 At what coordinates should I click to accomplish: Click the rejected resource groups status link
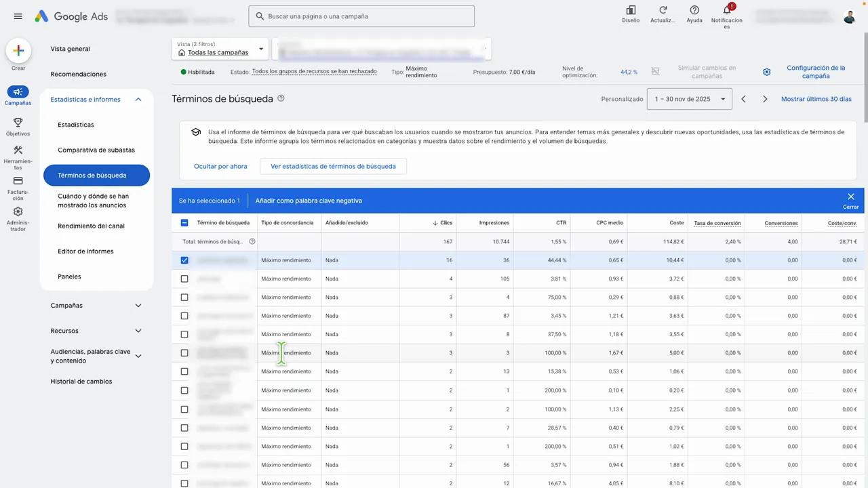coord(314,71)
